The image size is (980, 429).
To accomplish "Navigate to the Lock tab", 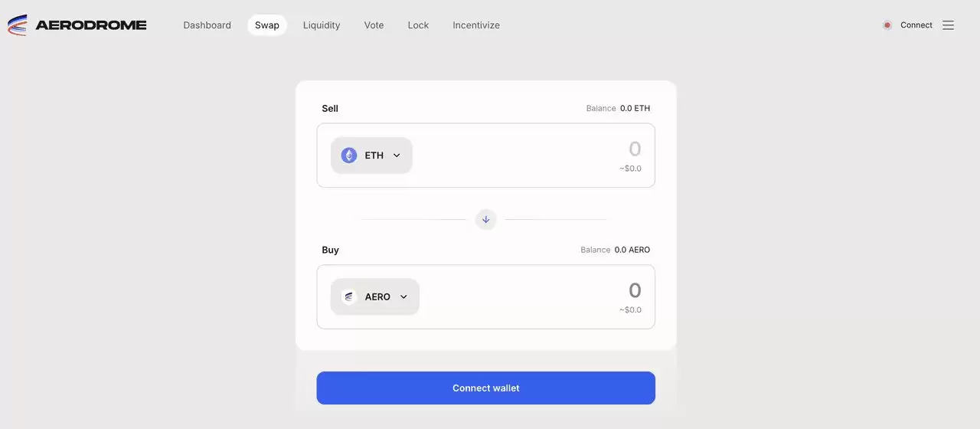I will point(418,25).
